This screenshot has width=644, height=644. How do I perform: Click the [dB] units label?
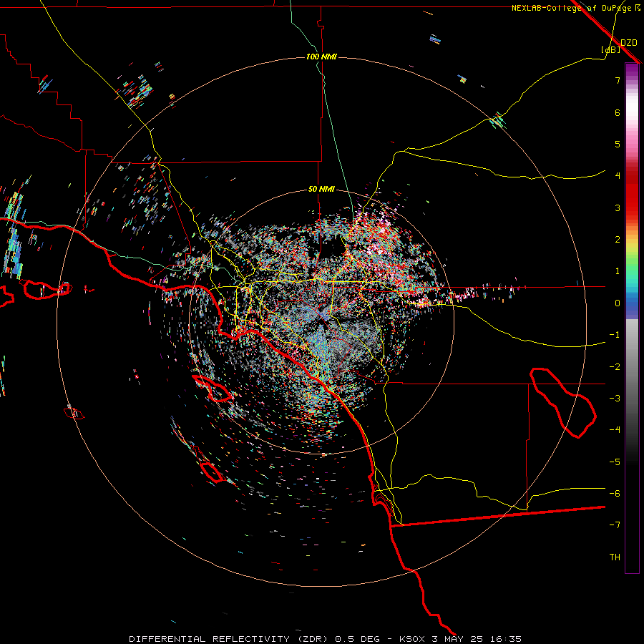(x=611, y=49)
